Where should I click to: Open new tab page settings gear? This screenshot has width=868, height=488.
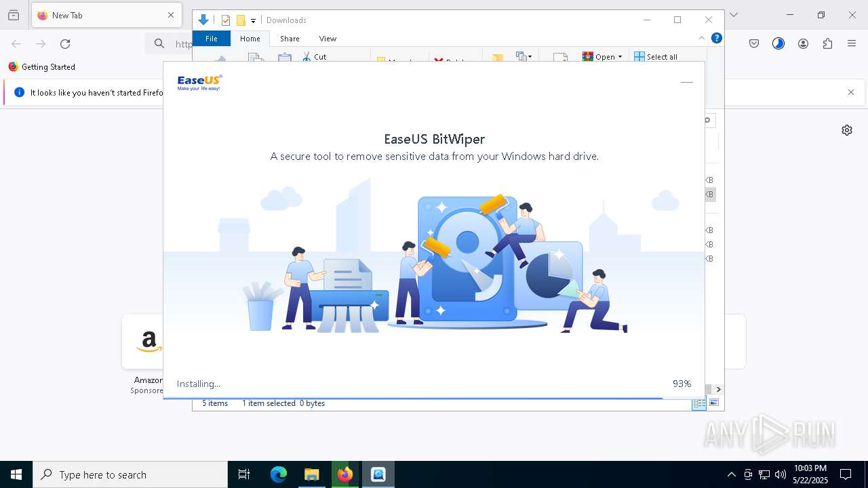pyautogui.click(x=847, y=130)
